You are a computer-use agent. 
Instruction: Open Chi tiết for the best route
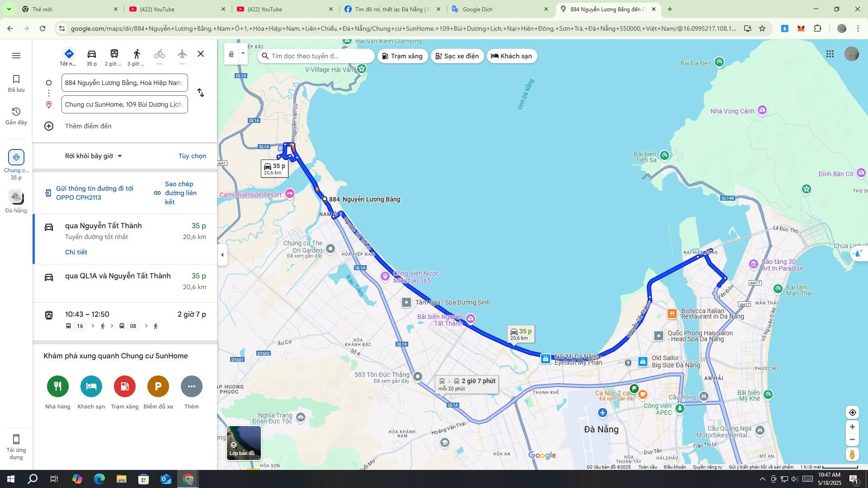pyautogui.click(x=76, y=252)
